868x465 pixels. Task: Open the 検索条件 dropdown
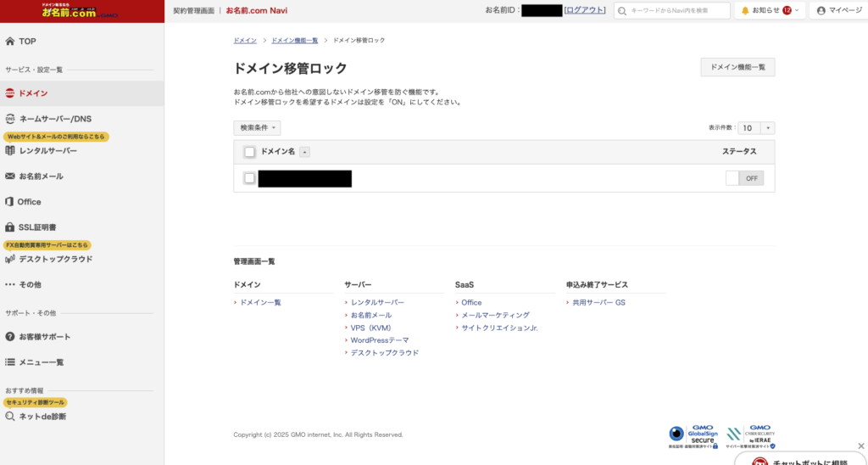(257, 128)
